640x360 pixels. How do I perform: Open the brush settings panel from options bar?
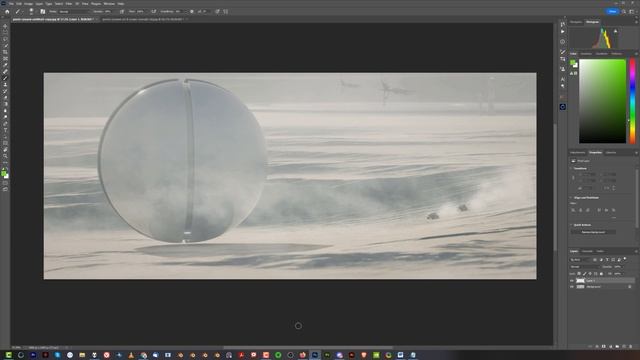click(42, 11)
